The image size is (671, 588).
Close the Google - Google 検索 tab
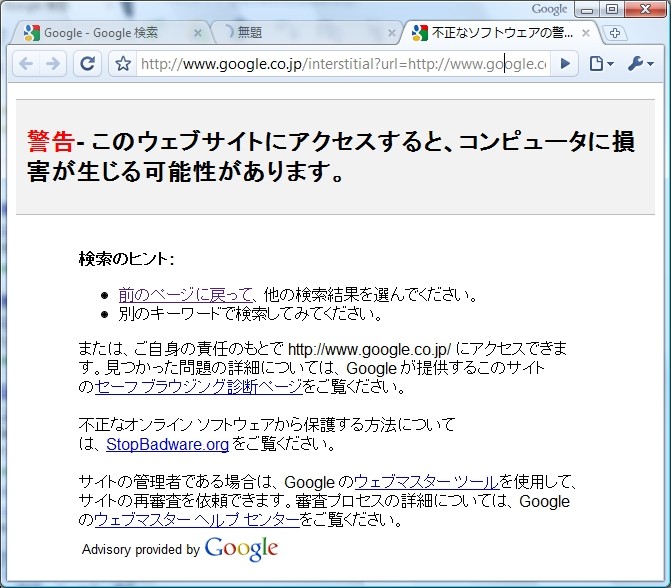coord(197,33)
